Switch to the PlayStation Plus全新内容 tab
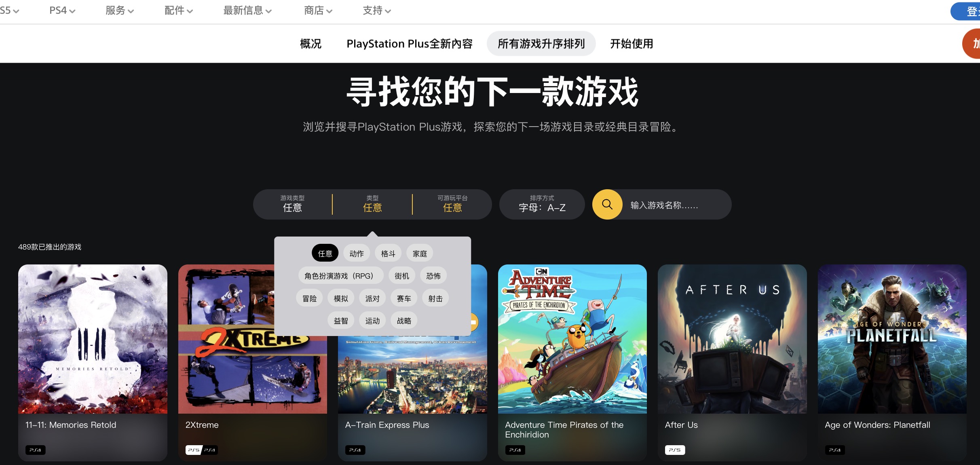The width and height of the screenshot is (980, 465). click(410, 43)
